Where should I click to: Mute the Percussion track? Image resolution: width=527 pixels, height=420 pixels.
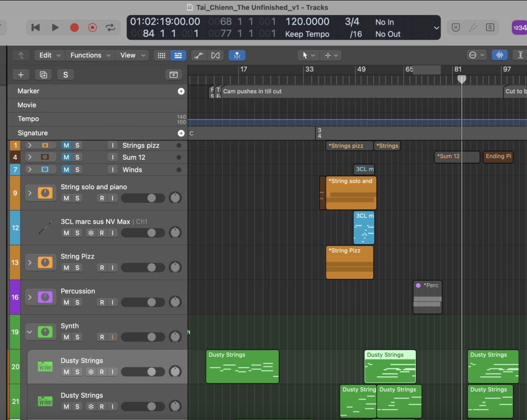(66, 302)
